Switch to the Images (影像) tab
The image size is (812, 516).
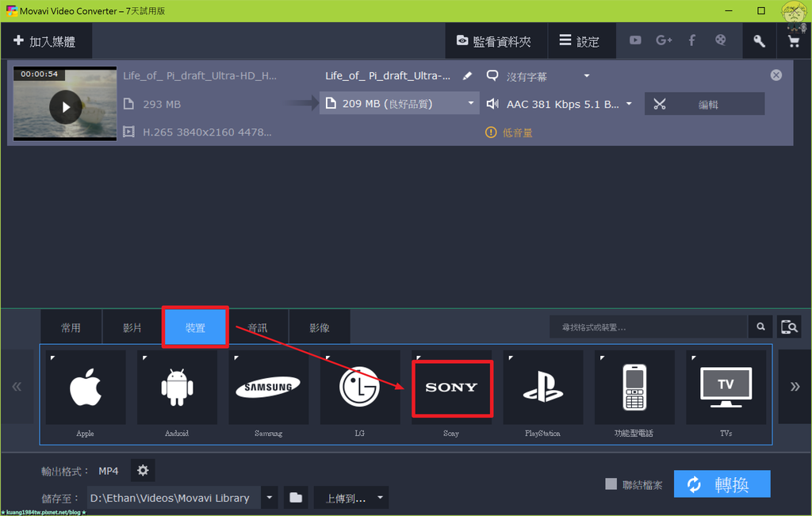tap(320, 327)
